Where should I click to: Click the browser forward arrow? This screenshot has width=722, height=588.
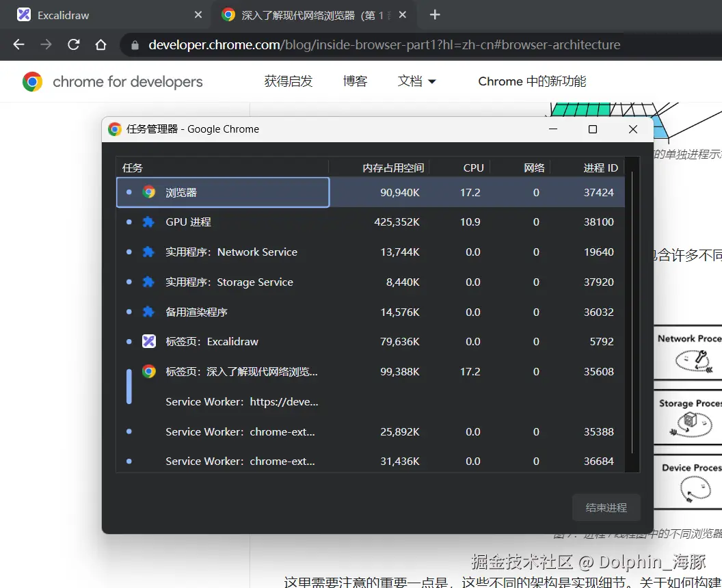[x=46, y=44]
